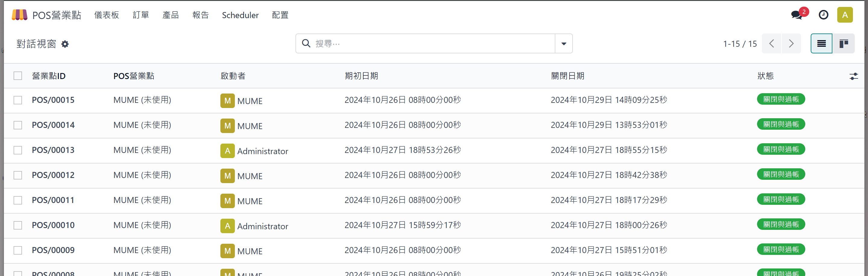Click inside the 搜尋 search field
This screenshot has height=276, width=868.
pos(404,43)
